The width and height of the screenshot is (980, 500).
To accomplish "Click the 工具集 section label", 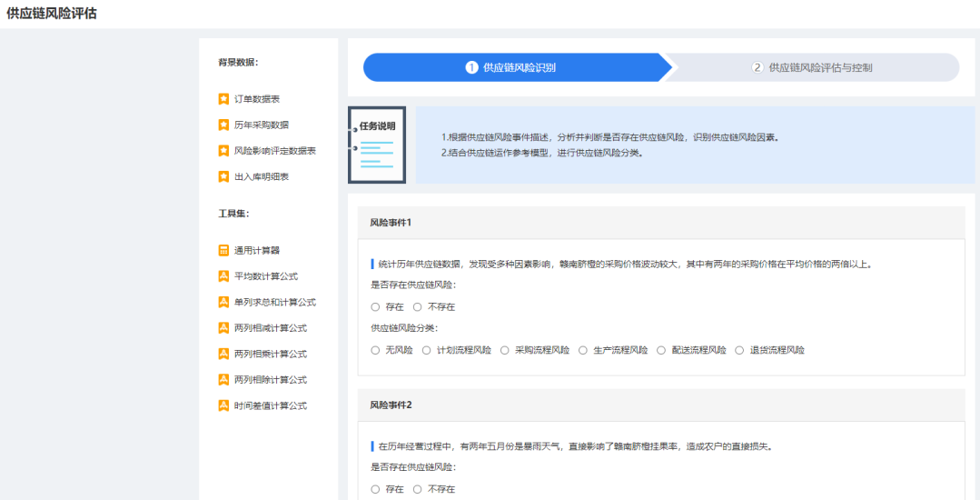I will point(233,214).
